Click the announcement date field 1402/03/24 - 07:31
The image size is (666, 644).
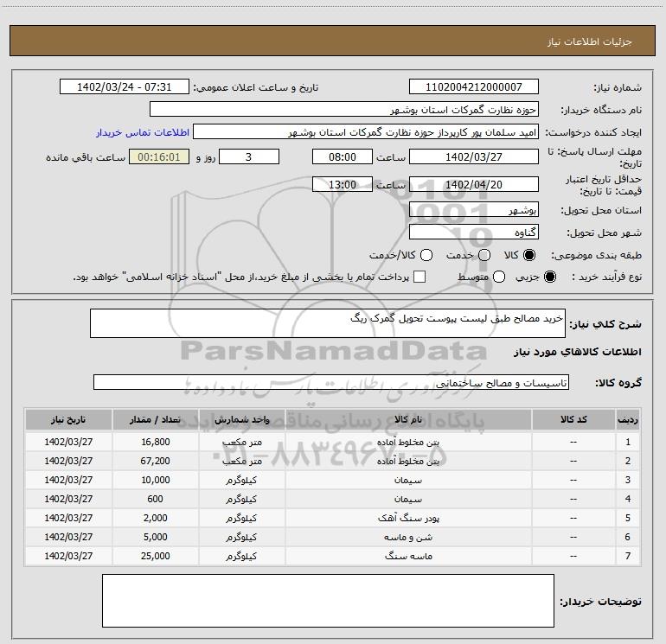(124, 87)
